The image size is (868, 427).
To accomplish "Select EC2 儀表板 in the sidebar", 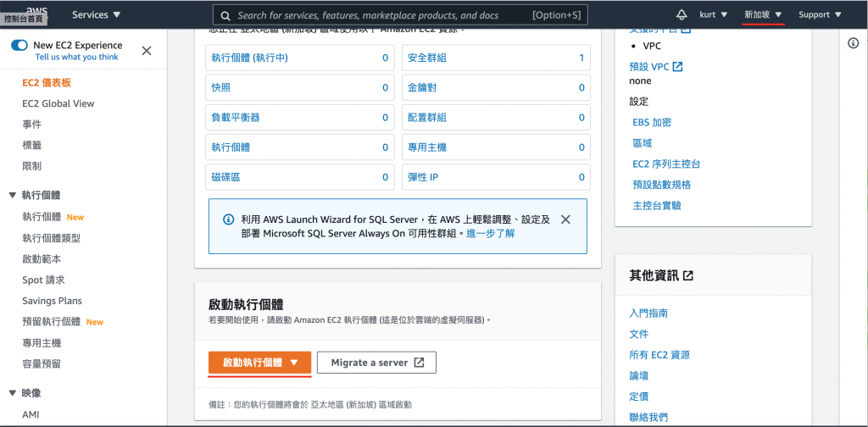I will pos(47,83).
